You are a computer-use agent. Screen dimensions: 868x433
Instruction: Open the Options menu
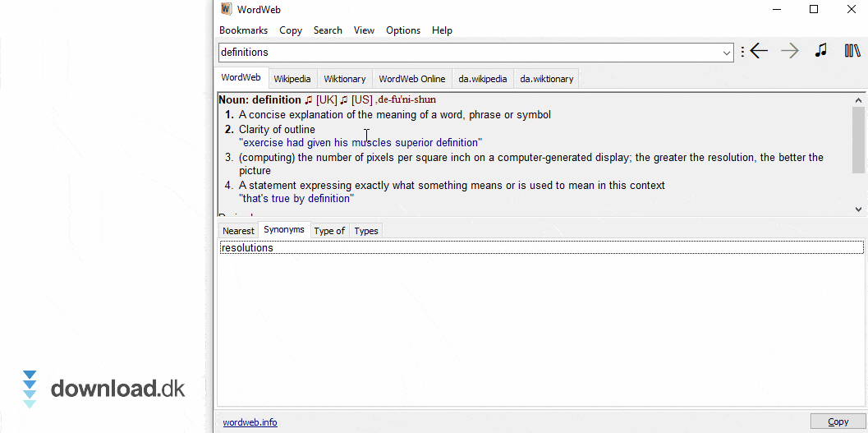403,30
